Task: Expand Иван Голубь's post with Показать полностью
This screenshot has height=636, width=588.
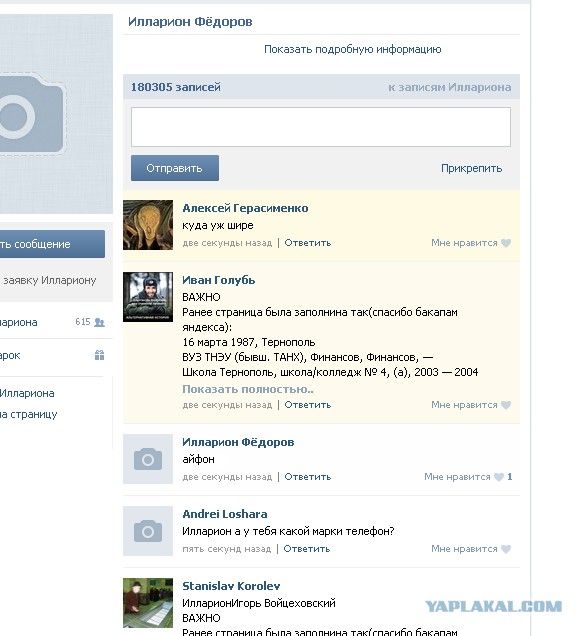Action: 248,389
